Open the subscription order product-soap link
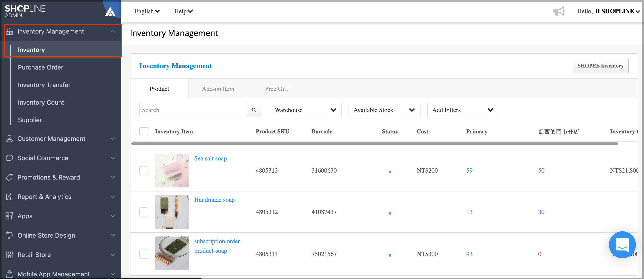Screen dimensions: 644x279 217,246
